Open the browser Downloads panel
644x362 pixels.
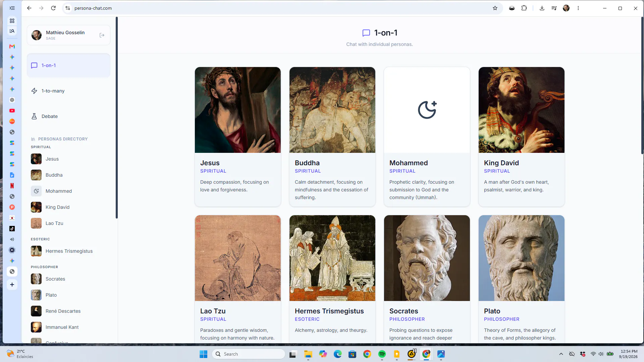(542, 8)
